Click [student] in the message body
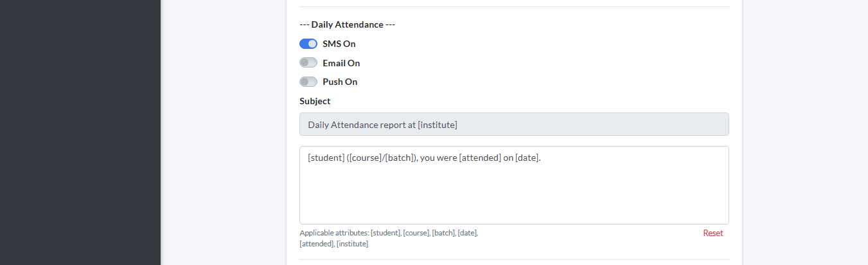868x265 pixels. click(x=326, y=158)
